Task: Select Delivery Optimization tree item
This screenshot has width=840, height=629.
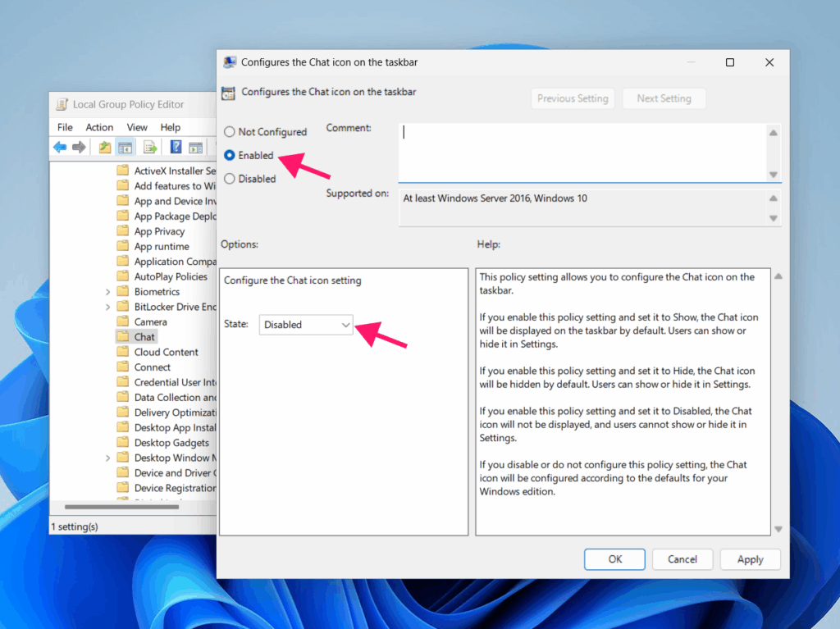Action: tap(175, 412)
